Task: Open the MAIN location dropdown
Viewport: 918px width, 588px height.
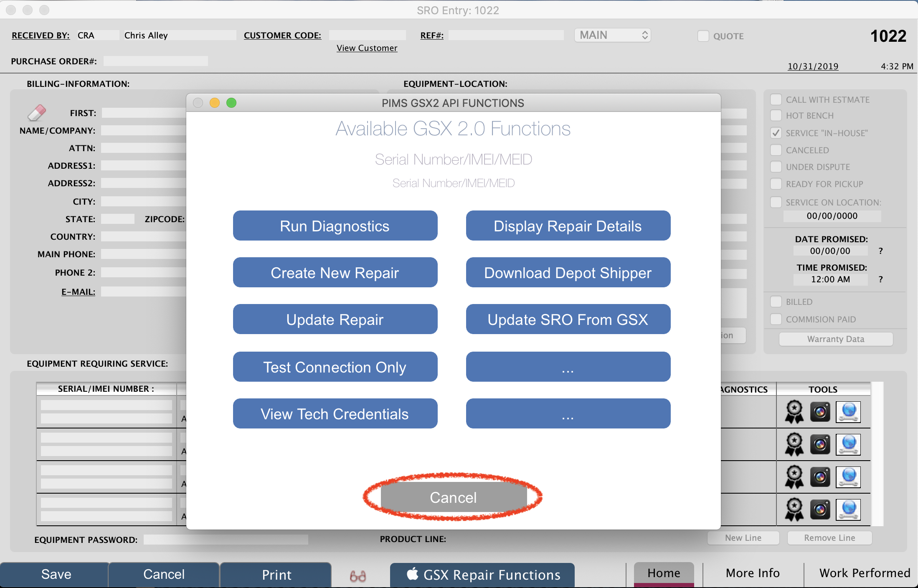Action: [x=612, y=35]
